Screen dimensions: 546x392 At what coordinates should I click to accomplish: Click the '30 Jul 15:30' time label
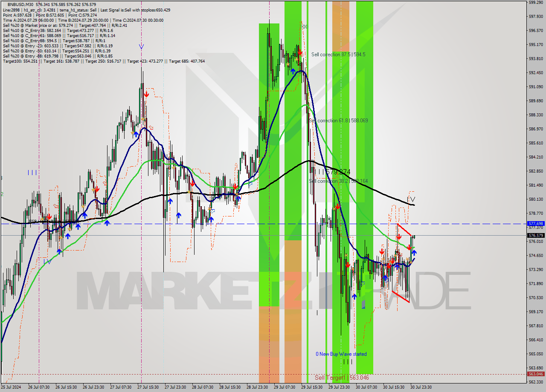click(394, 387)
